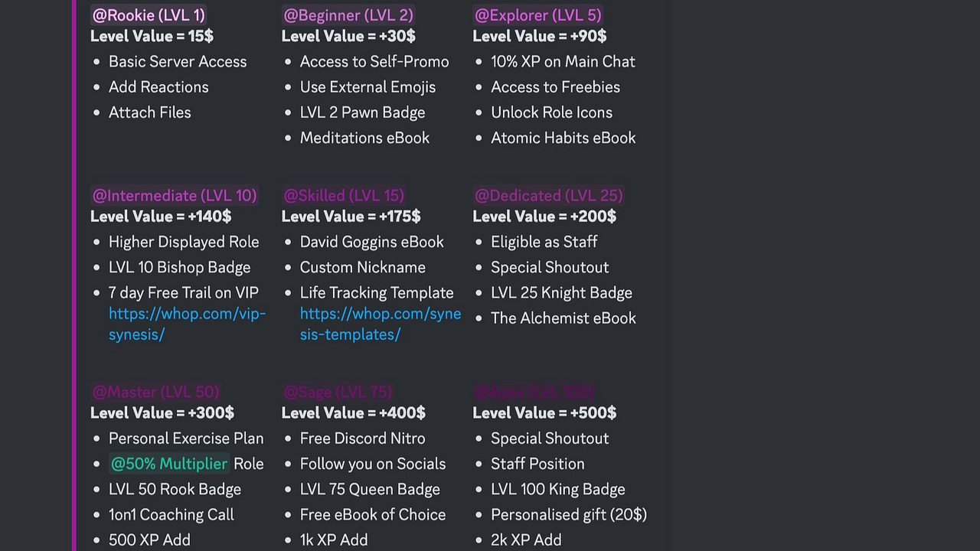Select the 'Free Discord Nitro' bullet text
Viewport: 980px width, 551px height.
pyautogui.click(x=362, y=439)
